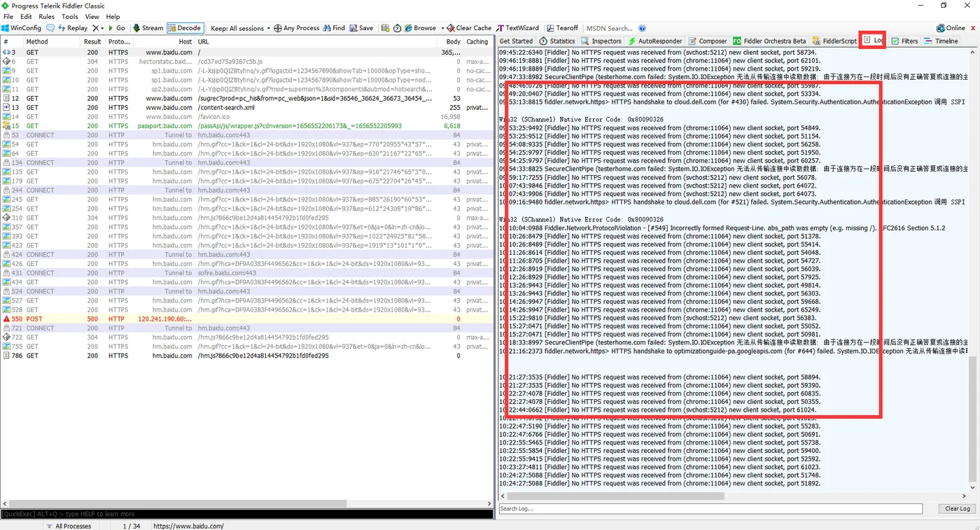980x530 pixels.
Task: Focus the MSDN Search box
Action: click(x=609, y=28)
